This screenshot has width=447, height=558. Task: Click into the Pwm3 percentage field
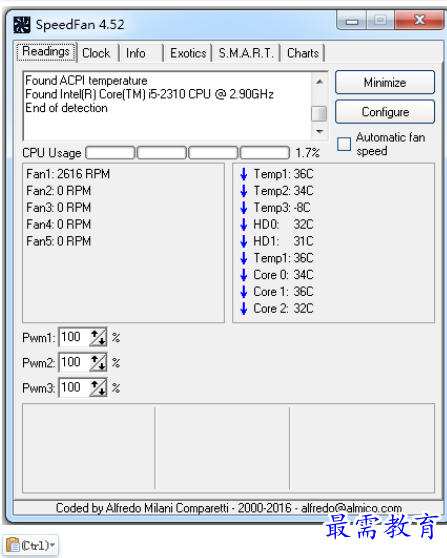click(74, 388)
